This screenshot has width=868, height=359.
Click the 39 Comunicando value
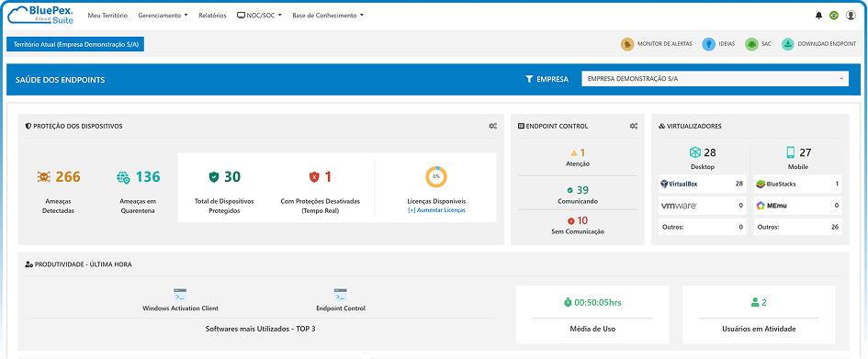[582, 190]
